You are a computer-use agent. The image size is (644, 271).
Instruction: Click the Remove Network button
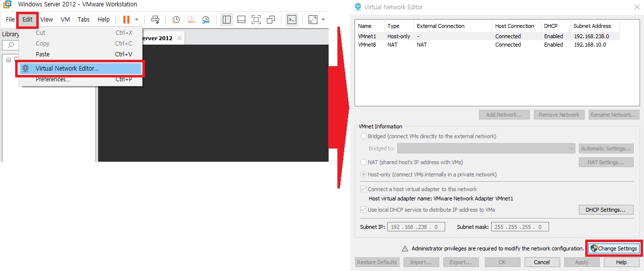pos(559,115)
